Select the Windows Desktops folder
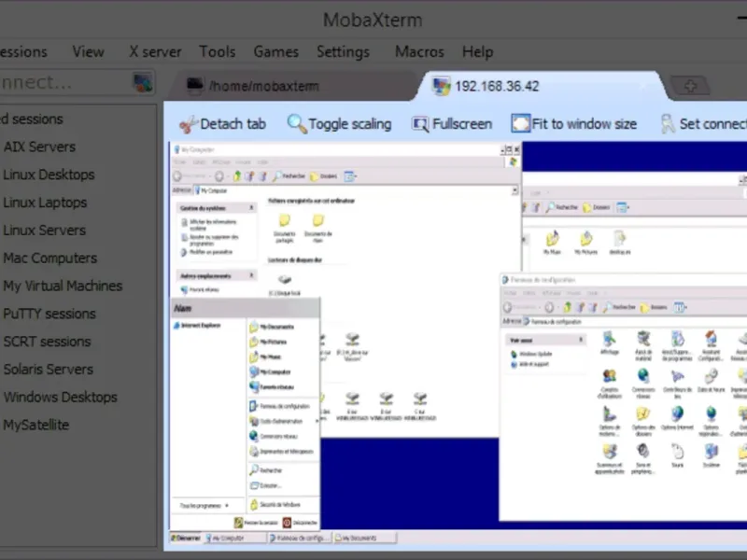The image size is (747, 560). [60, 398]
